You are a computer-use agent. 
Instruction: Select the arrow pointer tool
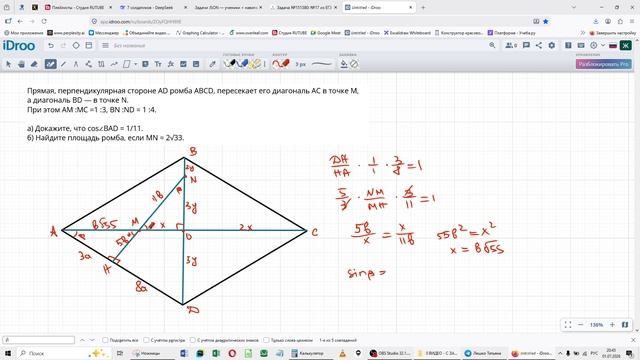point(9,64)
